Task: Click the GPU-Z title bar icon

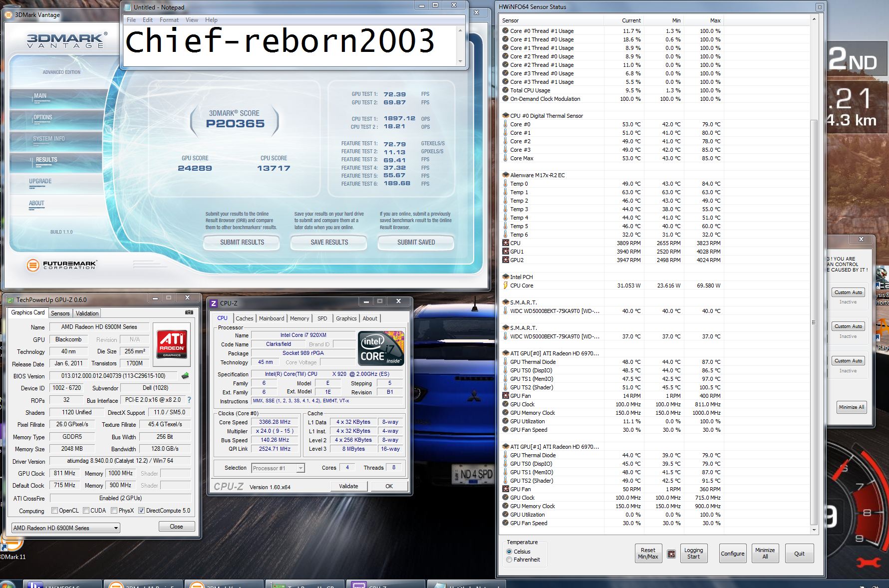Action: pyautogui.click(x=10, y=299)
